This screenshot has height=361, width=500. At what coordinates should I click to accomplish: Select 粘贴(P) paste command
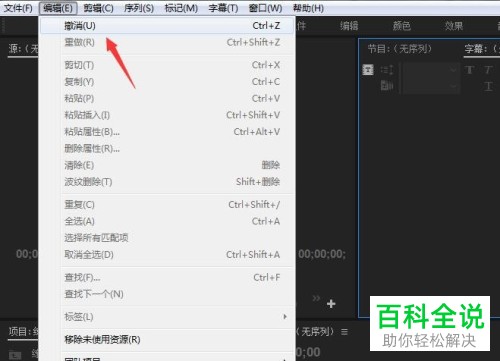click(167, 98)
